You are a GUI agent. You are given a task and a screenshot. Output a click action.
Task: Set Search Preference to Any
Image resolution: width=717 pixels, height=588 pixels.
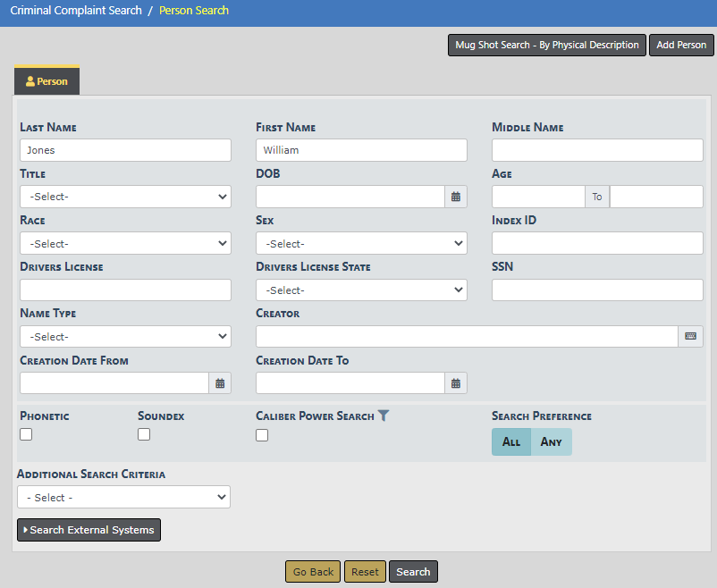tap(551, 442)
